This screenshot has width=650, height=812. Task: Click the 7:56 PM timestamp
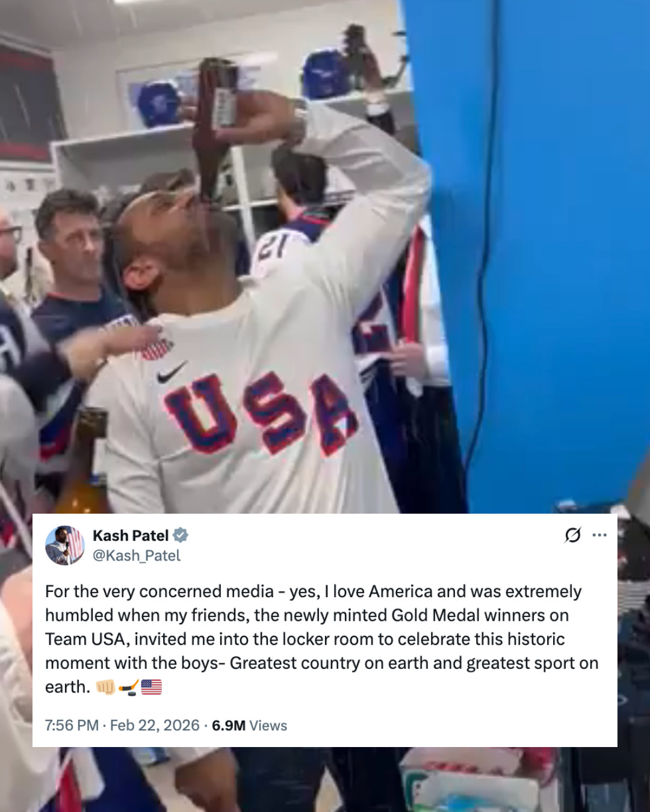pyautogui.click(x=72, y=725)
